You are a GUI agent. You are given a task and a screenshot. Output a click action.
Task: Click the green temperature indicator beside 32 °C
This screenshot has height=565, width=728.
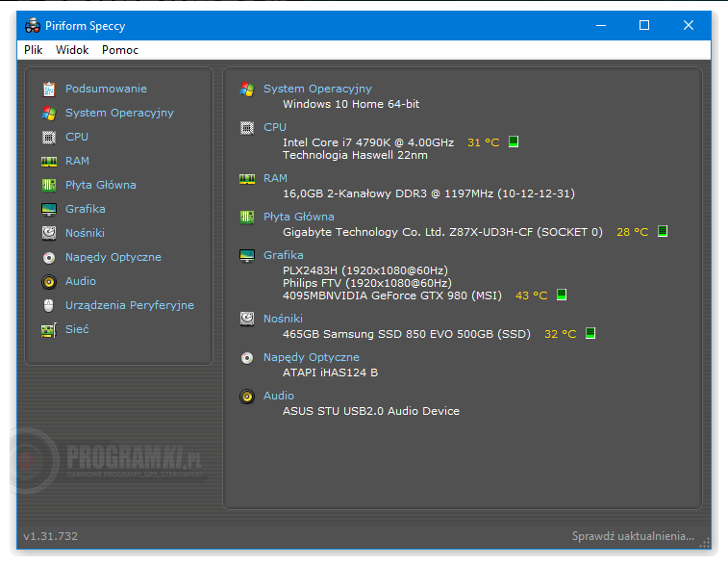click(x=590, y=333)
